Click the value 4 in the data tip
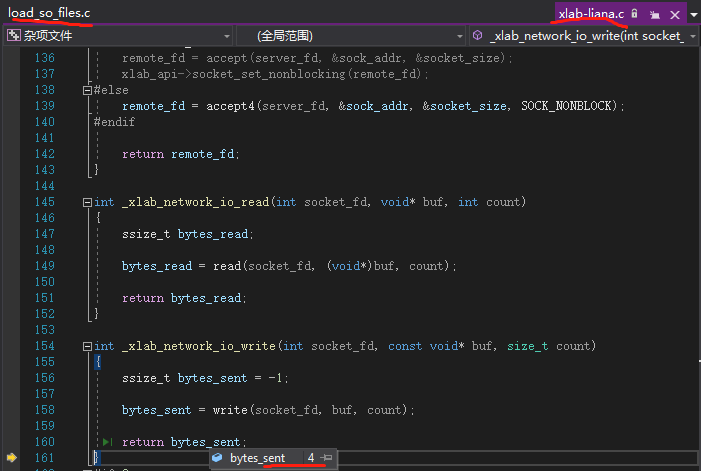701x471 pixels. (311, 458)
